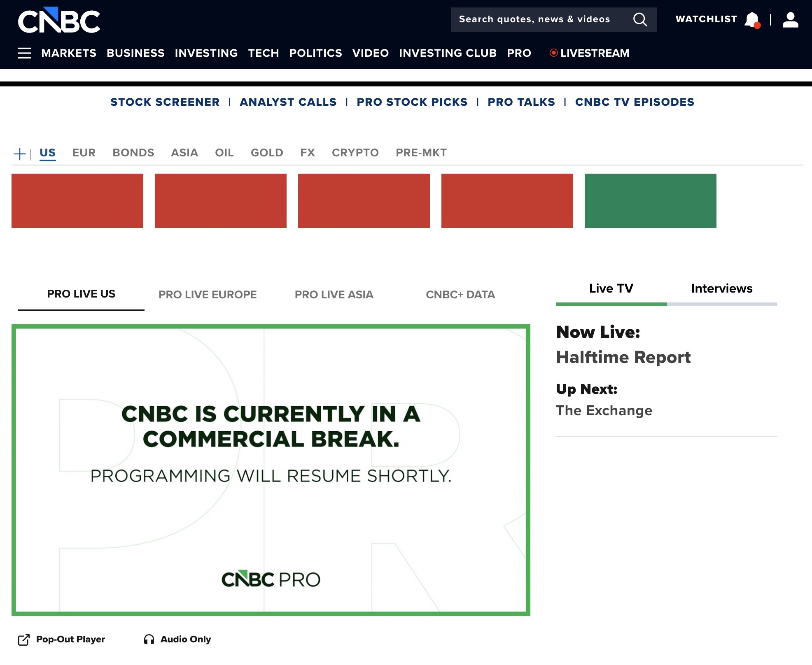Open the user account profile icon

click(x=790, y=19)
